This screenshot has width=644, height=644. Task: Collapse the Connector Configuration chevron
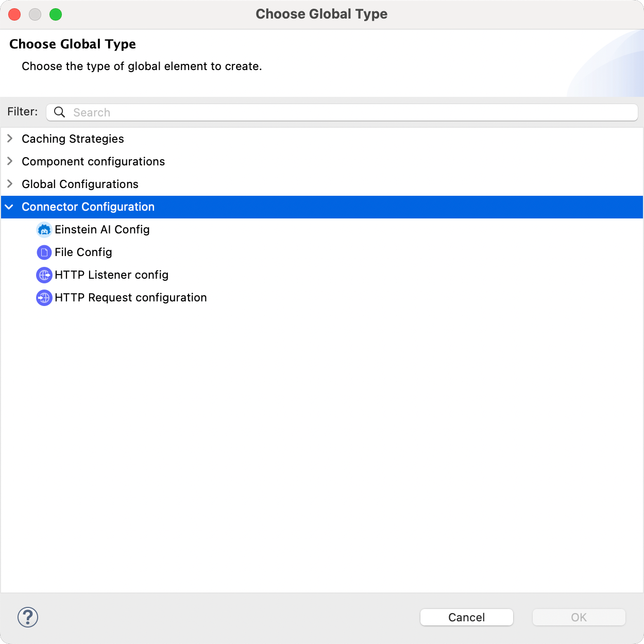click(x=9, y=207)
